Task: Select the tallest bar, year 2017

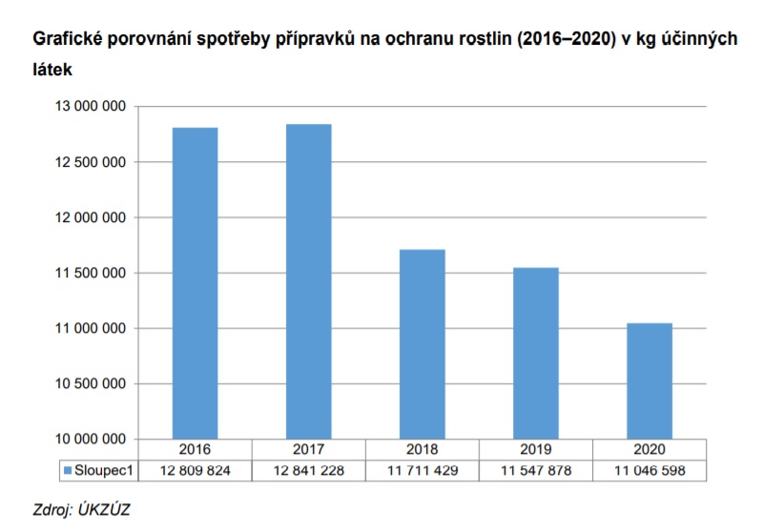Action: [308, 281]
